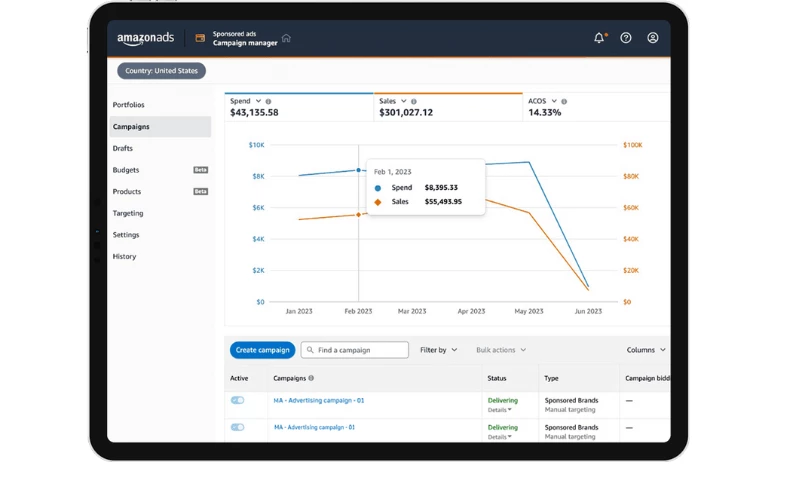The width and height of the screenshot is (800, 480).
Task: Expand Details under first Delivering status
Action: 499,410
